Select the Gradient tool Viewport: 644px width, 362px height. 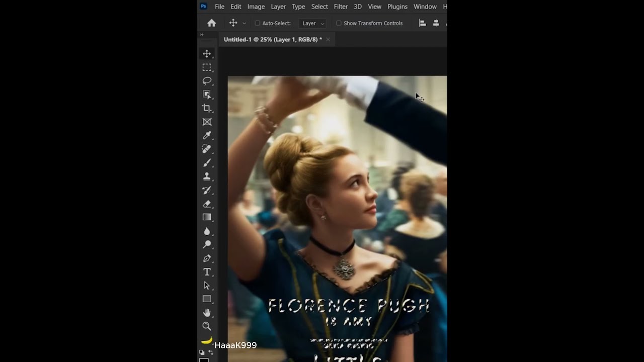coord(207,217)
